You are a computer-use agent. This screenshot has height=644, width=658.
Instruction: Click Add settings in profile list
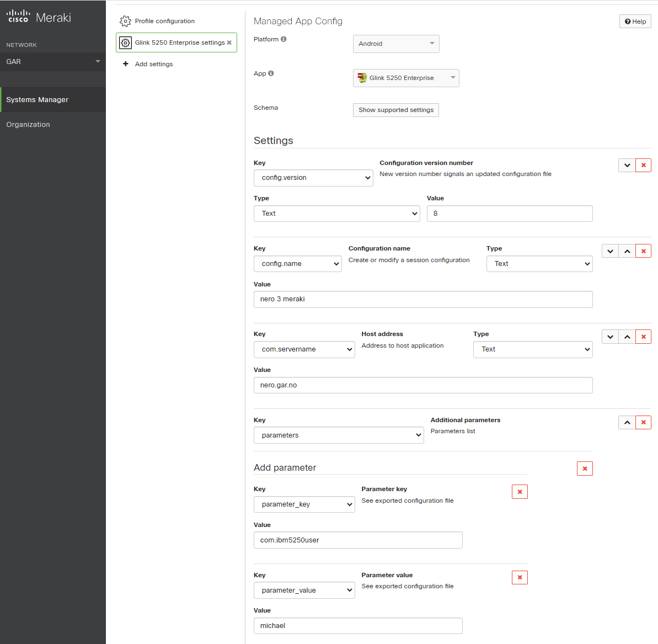[154, 64]
